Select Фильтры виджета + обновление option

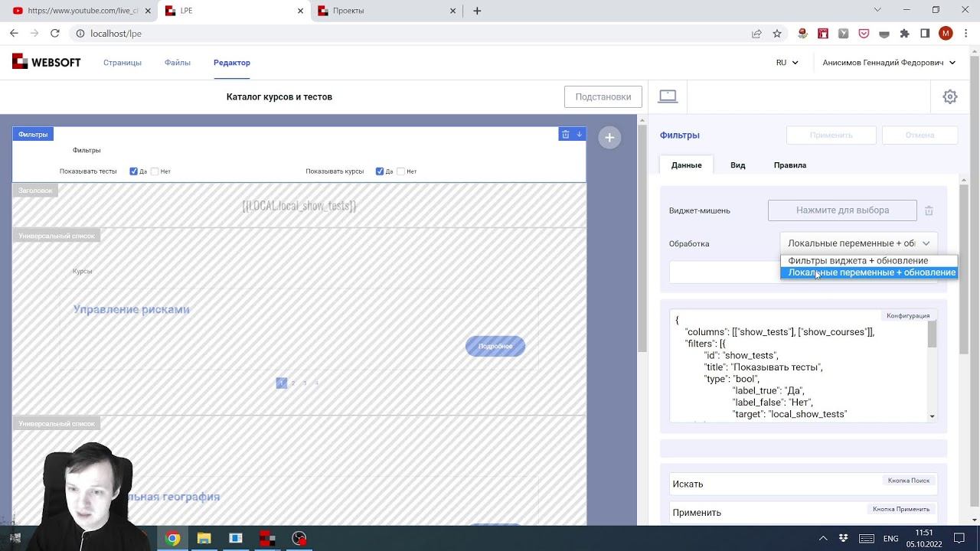tap(869, 261)
